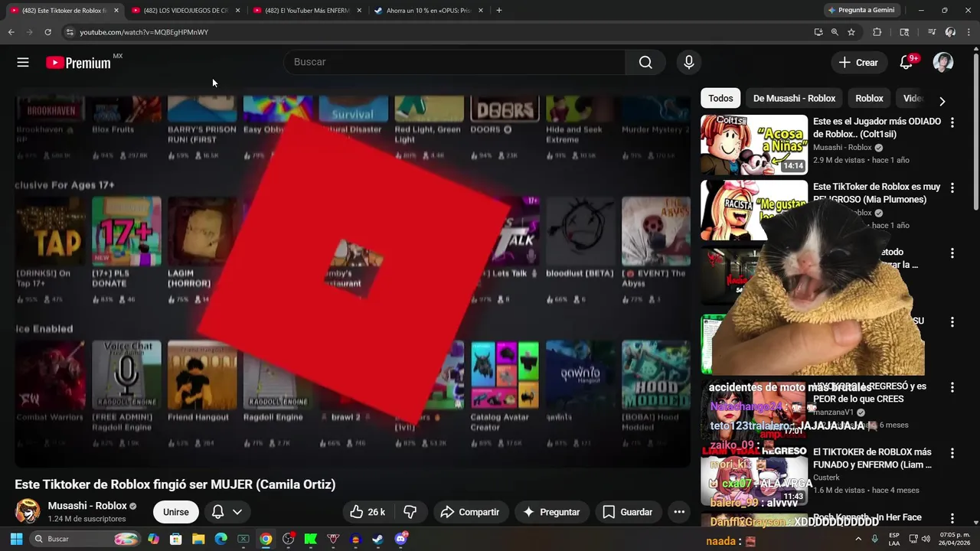View site information icon in address bar
The height and width of the screenshot is (551, 980).
[x=69, y=32]
